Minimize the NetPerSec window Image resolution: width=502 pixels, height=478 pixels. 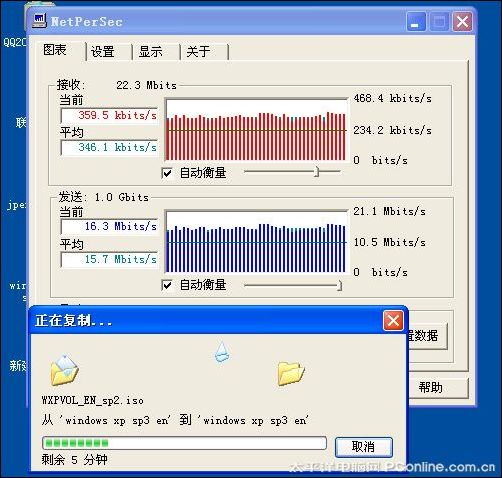coord(416,22)
